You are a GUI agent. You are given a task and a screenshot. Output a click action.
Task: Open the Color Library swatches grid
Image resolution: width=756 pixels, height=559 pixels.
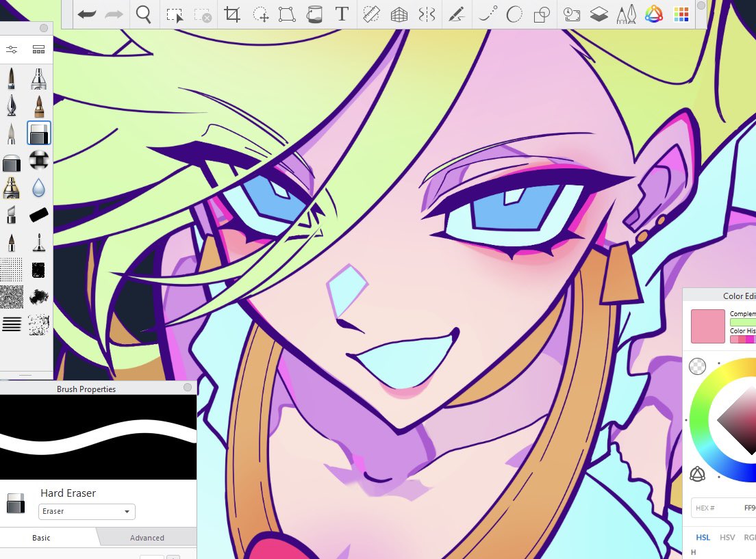click(x=681, y=14)
